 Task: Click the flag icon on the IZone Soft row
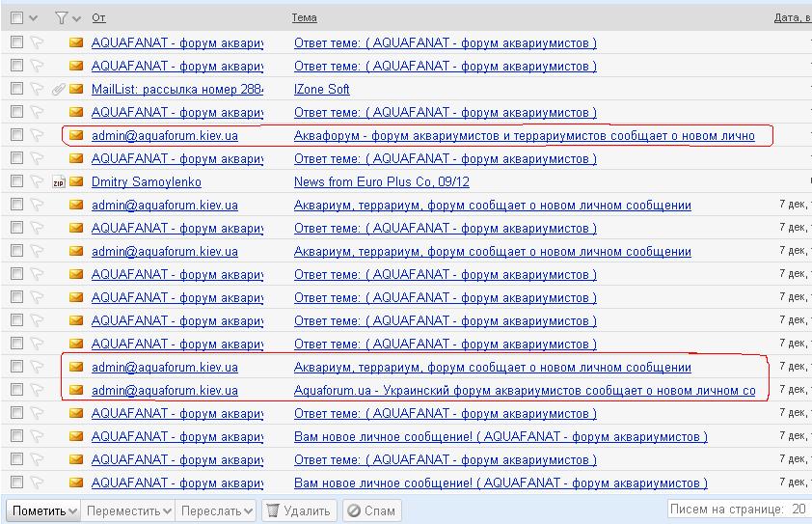(38, 90)
